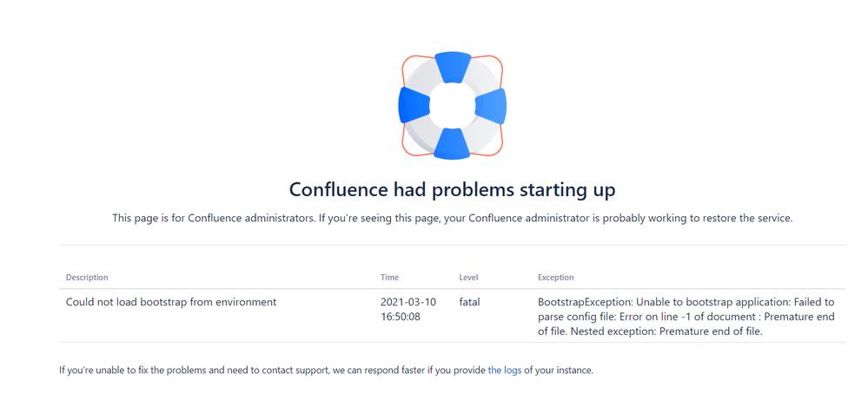
Task: Click the white center hole of lifebuoy
Action: coord(453,106)
